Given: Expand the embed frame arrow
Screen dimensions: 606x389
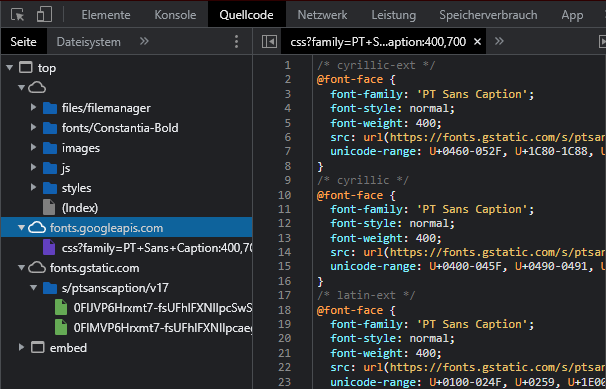Looking at the screenshot, I should [x=22, y=347].
